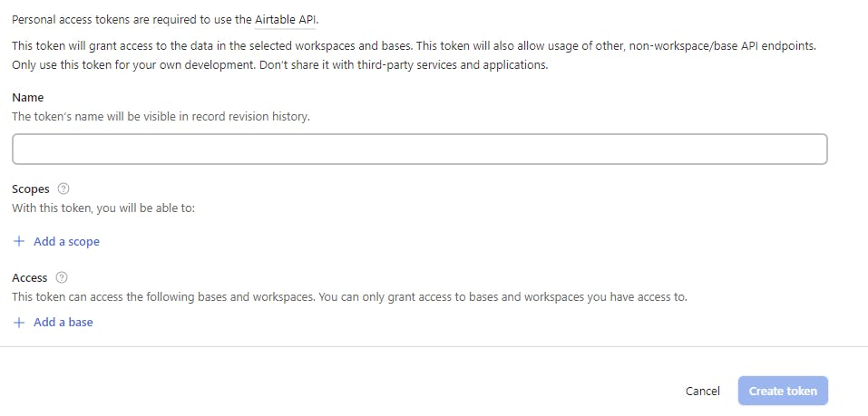The height and width of the screenshot is (416, 868).
Task: Open the Scopes help question mark icon
Action: [63, 189]
